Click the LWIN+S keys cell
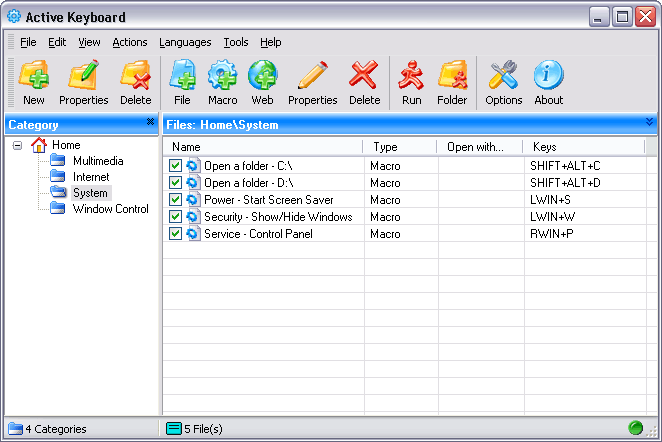Image resolution: width=662 pixels, height=442 pixels. pos(550,199)
